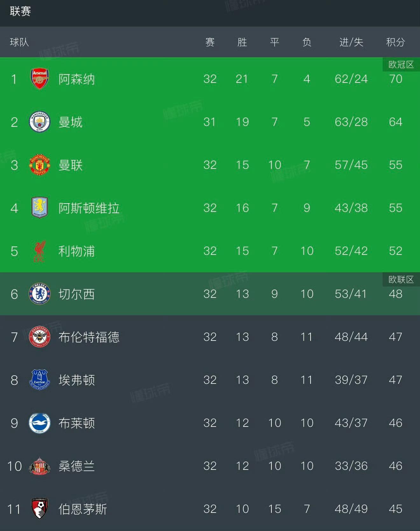Click the Chelsea club crest icon
The height and width of the screenshot is (531, 420).
click(x=39, y=294)
